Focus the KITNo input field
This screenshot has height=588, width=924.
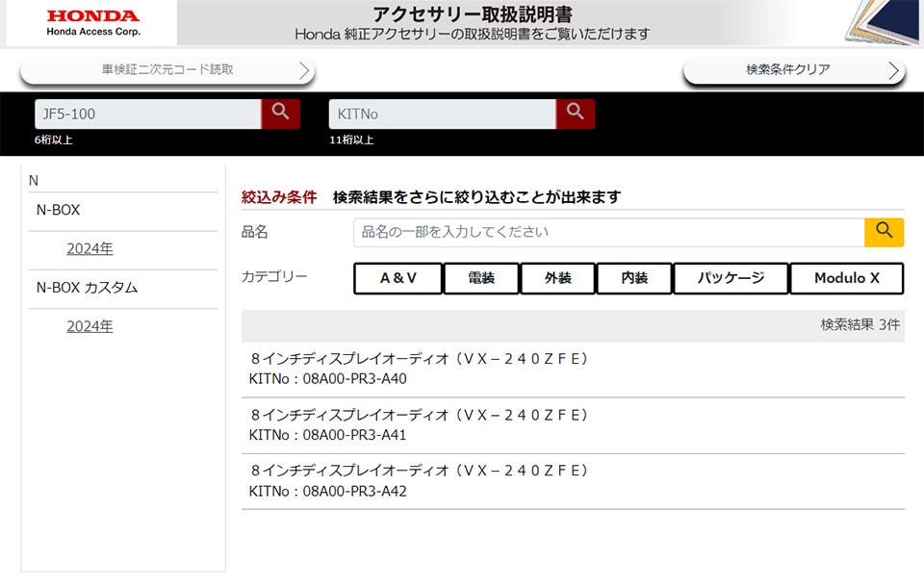(x=443, y=114)
